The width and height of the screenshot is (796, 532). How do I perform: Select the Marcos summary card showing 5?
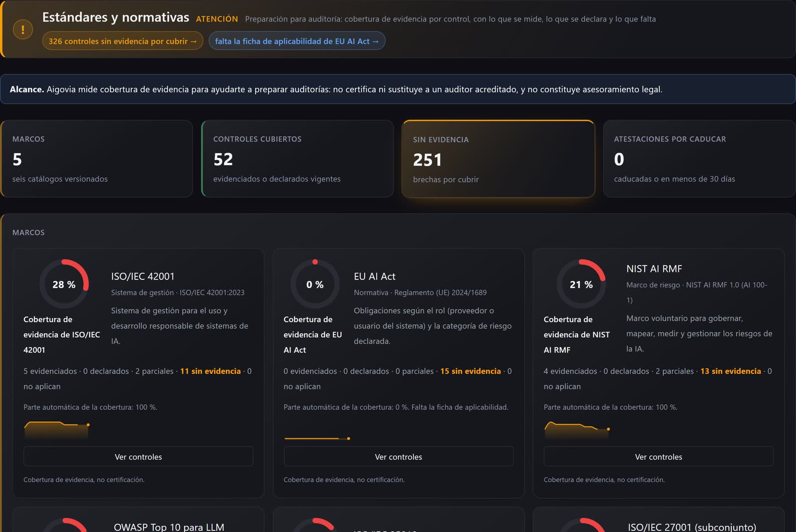(97, 159)
